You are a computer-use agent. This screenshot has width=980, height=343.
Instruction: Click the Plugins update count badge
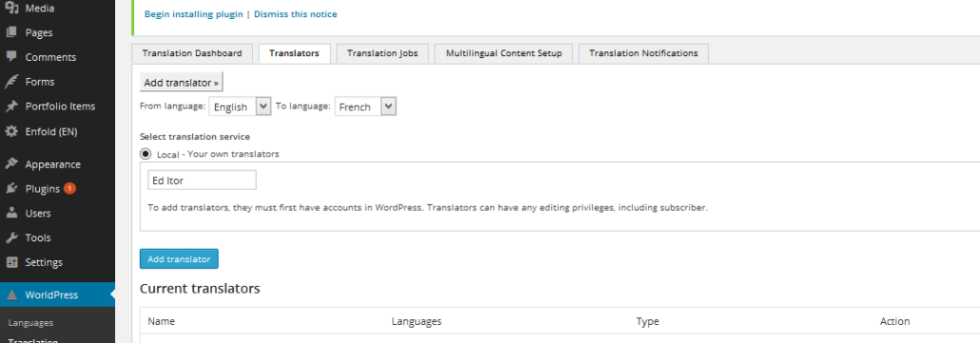[69, 189]
